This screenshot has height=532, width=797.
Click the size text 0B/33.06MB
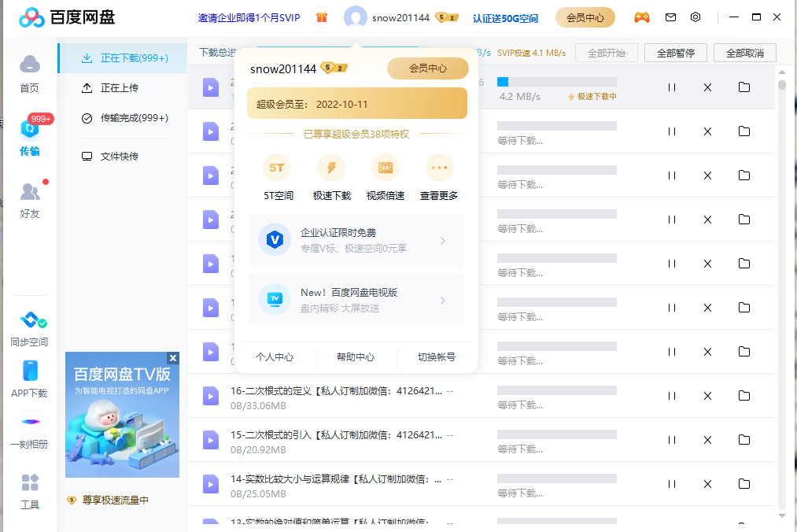coord(258,406)
